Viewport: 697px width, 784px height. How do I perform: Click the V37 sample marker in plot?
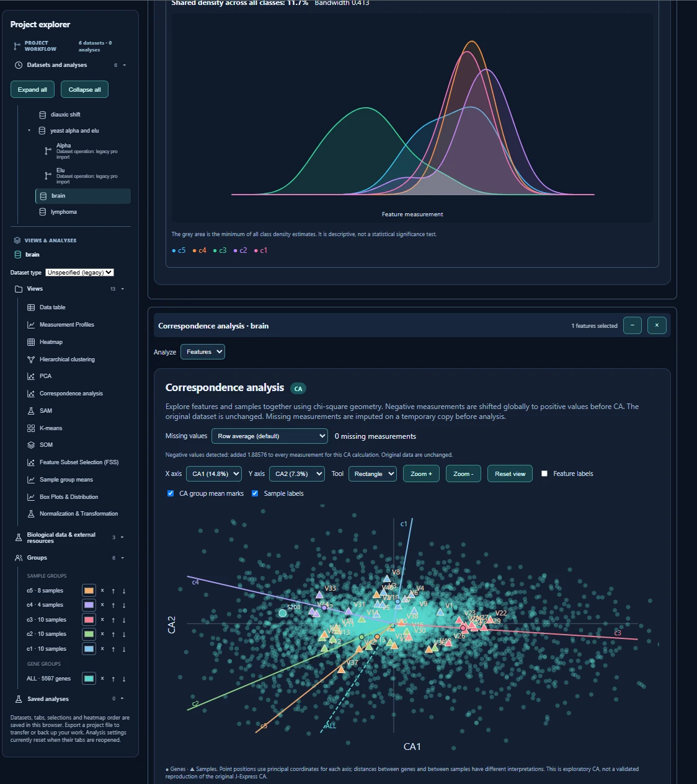coord(341,669)
